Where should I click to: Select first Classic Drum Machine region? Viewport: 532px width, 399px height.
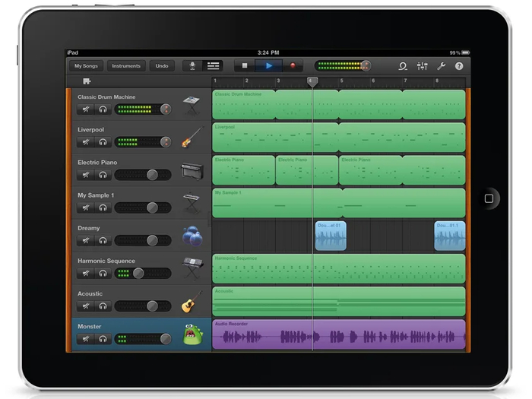click(244, 105)
